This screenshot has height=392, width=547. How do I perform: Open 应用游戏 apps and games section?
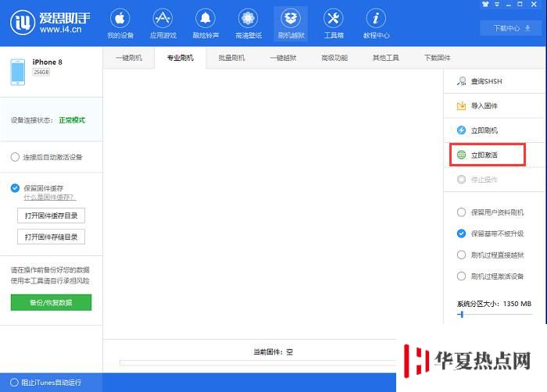pos(163,23)
